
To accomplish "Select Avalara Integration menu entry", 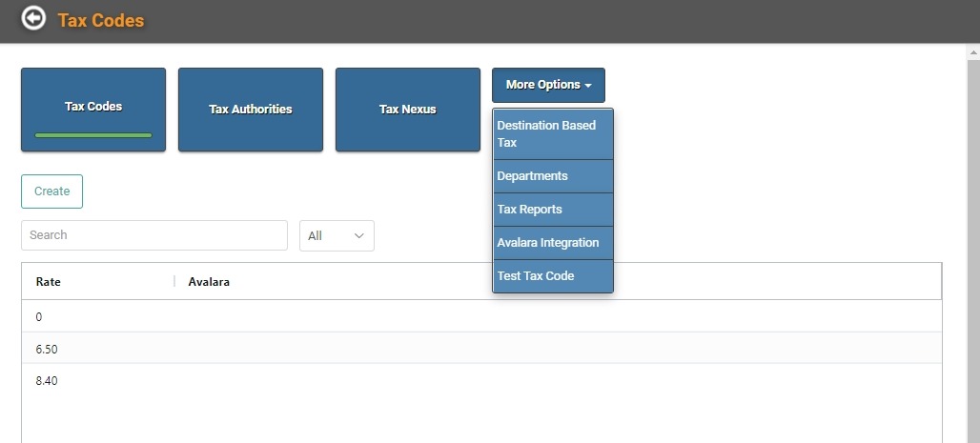I will click(x=553, y=242).
